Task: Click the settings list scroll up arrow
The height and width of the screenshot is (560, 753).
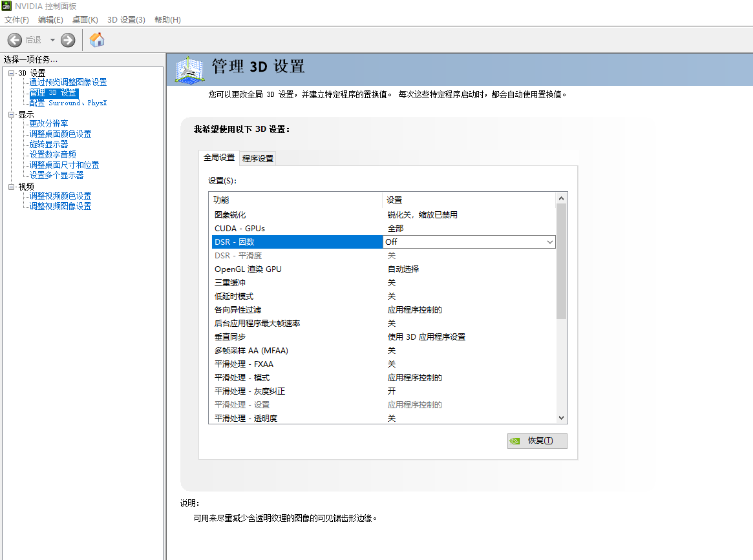Action: tap(561, 198)
